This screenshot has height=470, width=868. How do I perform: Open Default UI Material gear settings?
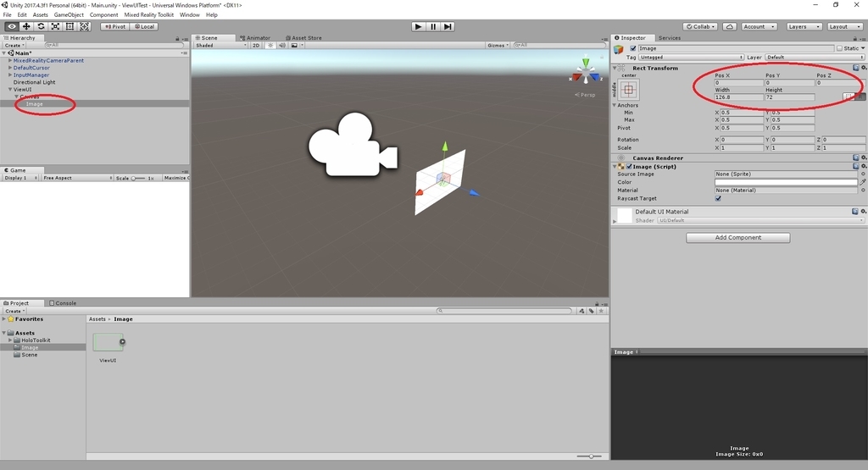pos(864,211)
